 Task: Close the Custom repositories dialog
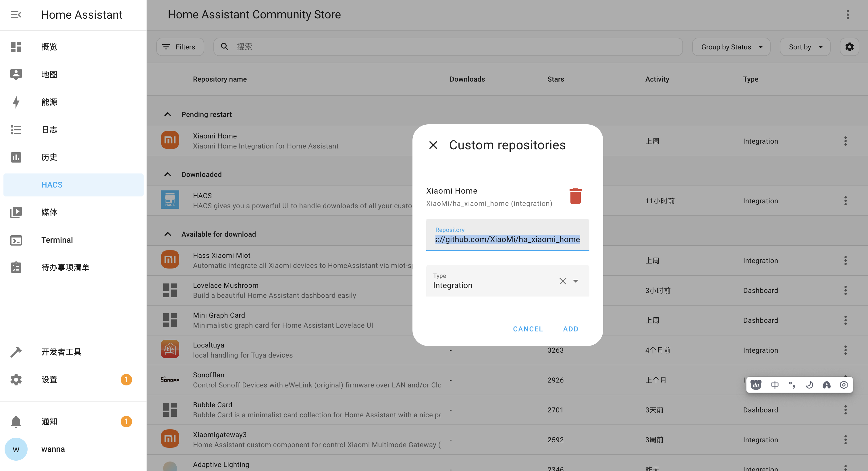click(433, 145)
